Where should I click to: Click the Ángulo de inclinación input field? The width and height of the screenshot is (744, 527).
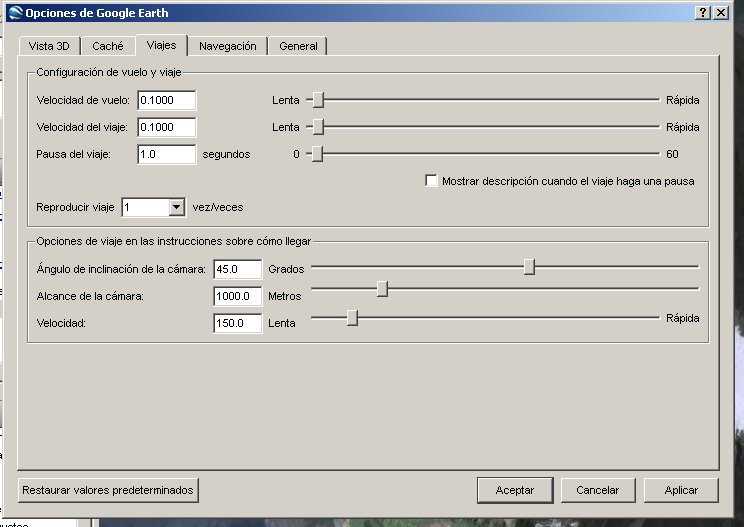(237, 269)
